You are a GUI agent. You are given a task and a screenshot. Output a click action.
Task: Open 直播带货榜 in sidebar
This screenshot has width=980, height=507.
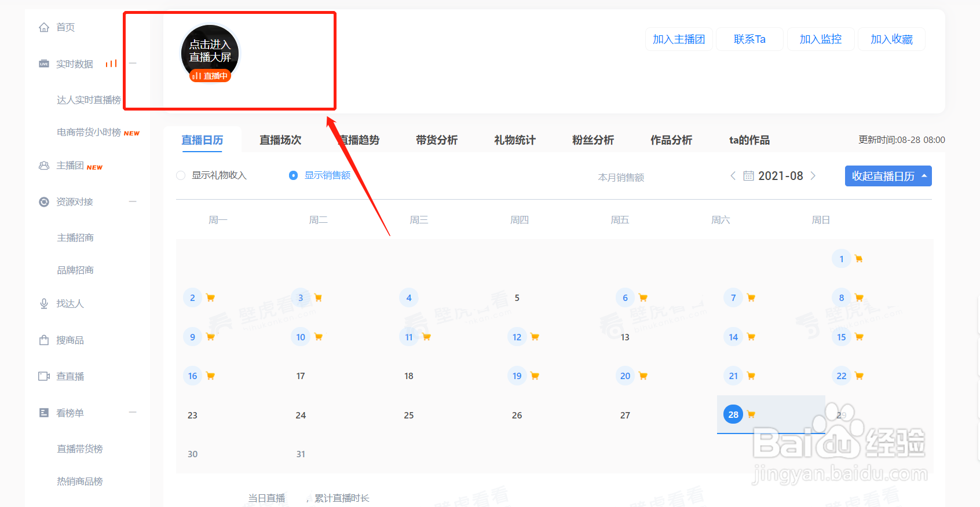[x=80, y=449]
